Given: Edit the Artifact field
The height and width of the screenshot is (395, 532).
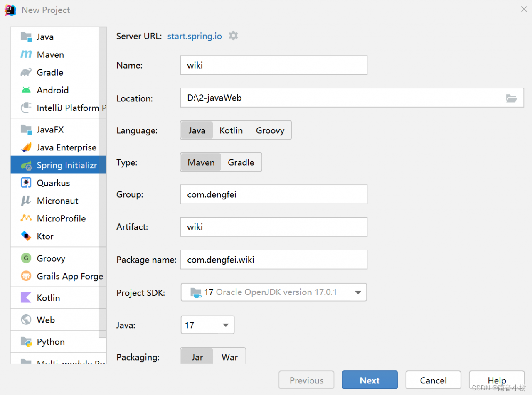Looking at the screenshot, I should coord(273,227).
